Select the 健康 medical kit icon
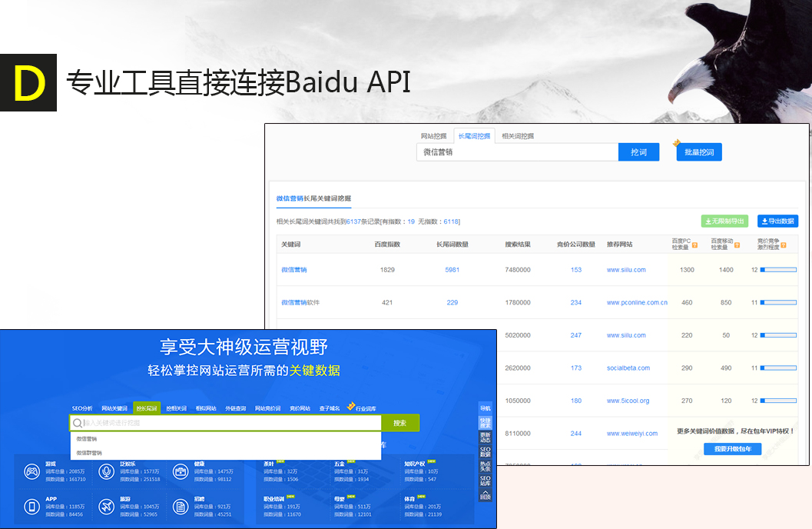Image resolution: width=812 pixels, height=529 pixels. (x=180, y=471)
